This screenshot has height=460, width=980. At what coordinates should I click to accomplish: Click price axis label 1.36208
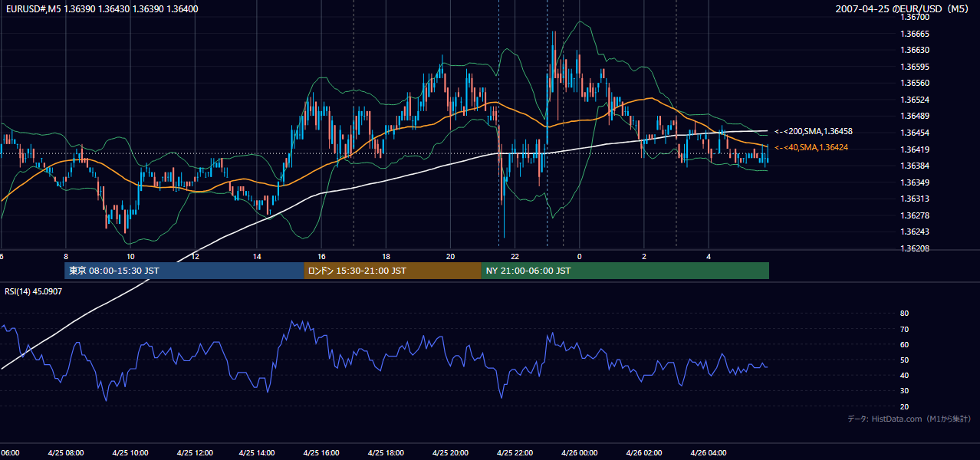pyautogui.click(x=915, y=248)
